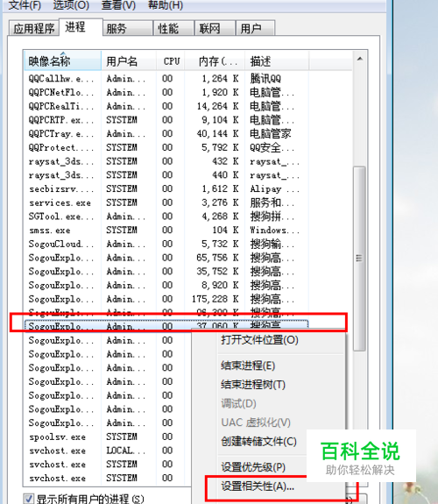Select the QQPCRTP.ex... process row
The image size is (438, 504).
point(166,120)
